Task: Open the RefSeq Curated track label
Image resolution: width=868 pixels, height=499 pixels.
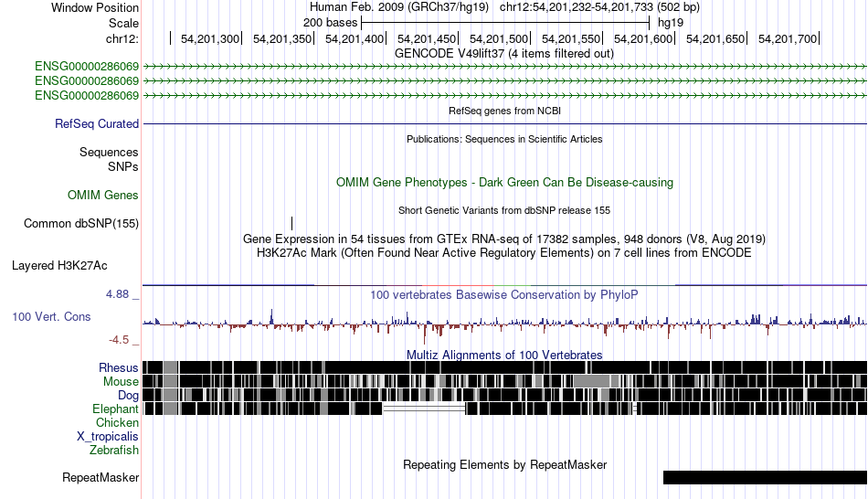Action: pyautogui.click(x=96, y=123)
